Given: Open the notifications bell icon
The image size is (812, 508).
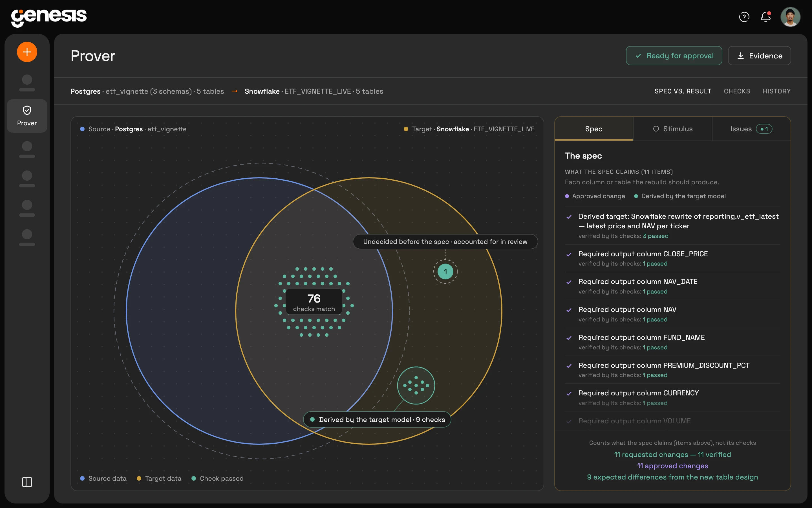Looking at the screenshot, I should 765,17.
